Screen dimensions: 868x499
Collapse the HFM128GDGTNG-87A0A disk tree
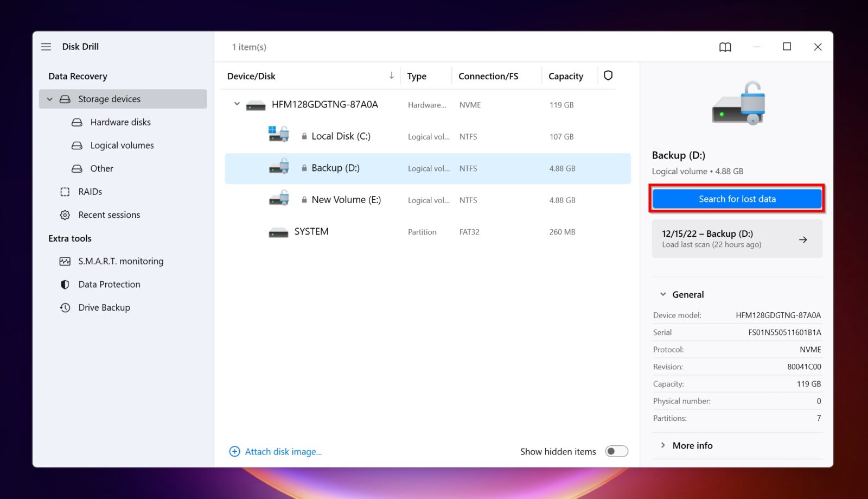(236, 104)
